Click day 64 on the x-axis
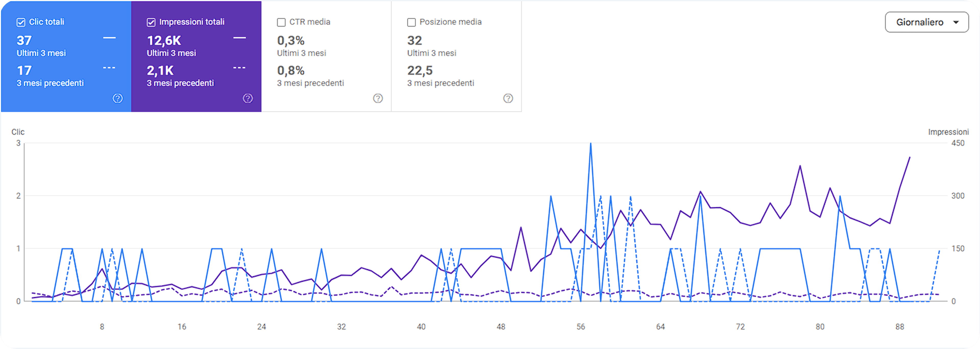Screen dimensions: 980x349 pos(660,327)
